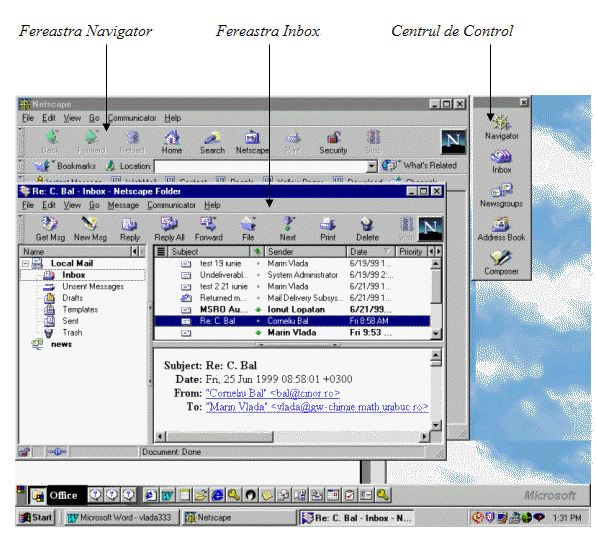
Task: Show more columns using right column arrow
Action: coord(439,251)
